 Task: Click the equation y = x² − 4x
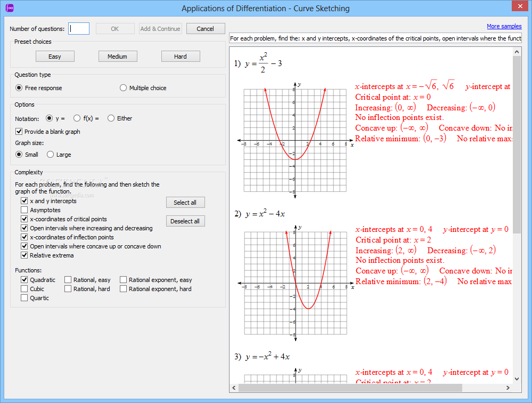pyautogui.click(x=265, y=214)
